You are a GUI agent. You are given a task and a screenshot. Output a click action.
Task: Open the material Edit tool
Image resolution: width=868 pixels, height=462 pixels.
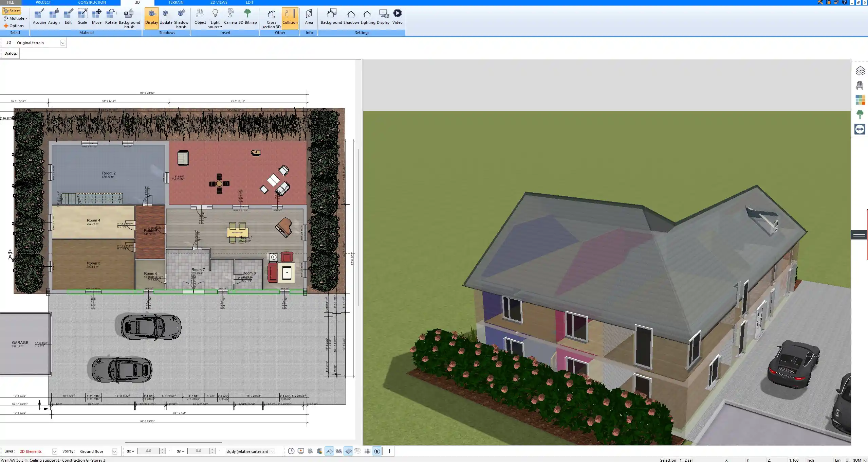[x=68, y=17]
